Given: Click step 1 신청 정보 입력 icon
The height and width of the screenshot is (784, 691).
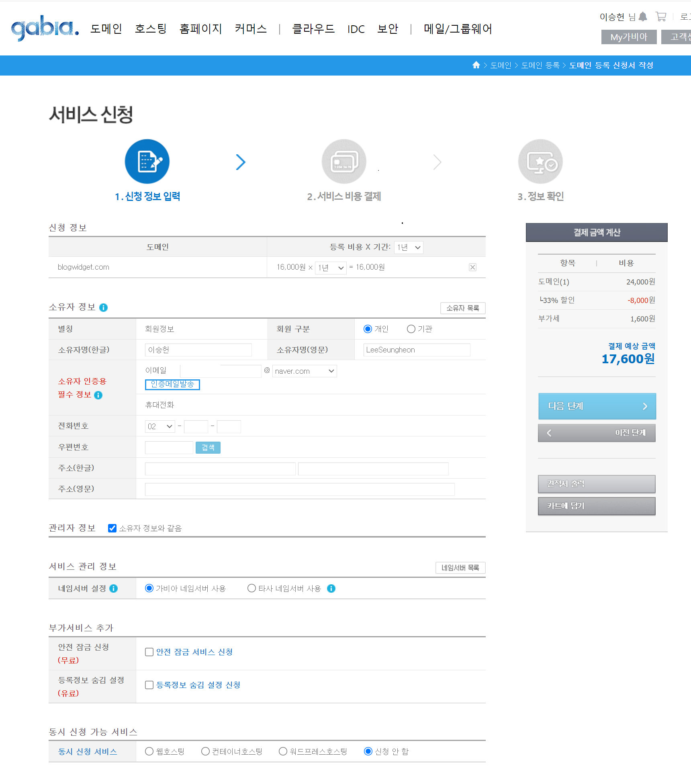Looking at the screenshot, I should [x=147, y=162].
